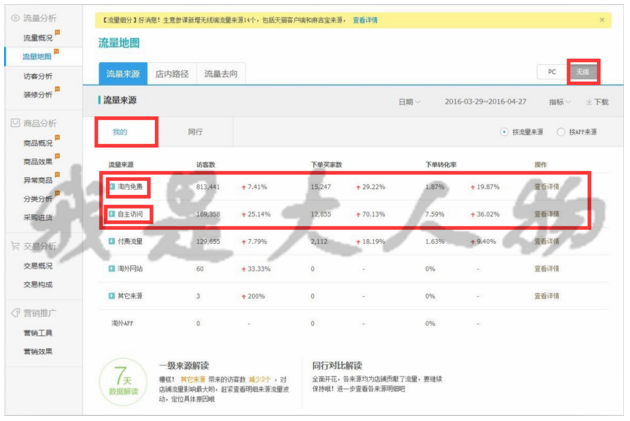Expand the 自主访问 source row
The image size is (630, 421).
tap(112, 214)
